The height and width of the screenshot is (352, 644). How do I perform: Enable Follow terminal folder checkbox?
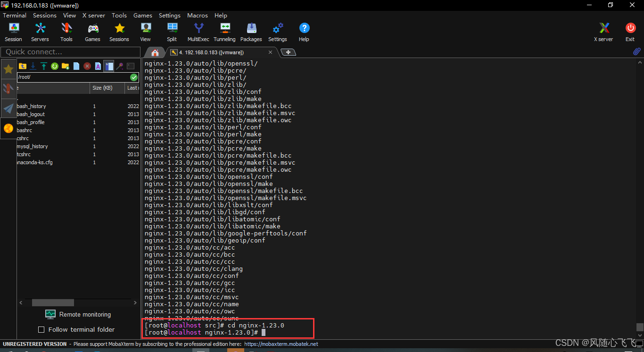coord(41,329)
